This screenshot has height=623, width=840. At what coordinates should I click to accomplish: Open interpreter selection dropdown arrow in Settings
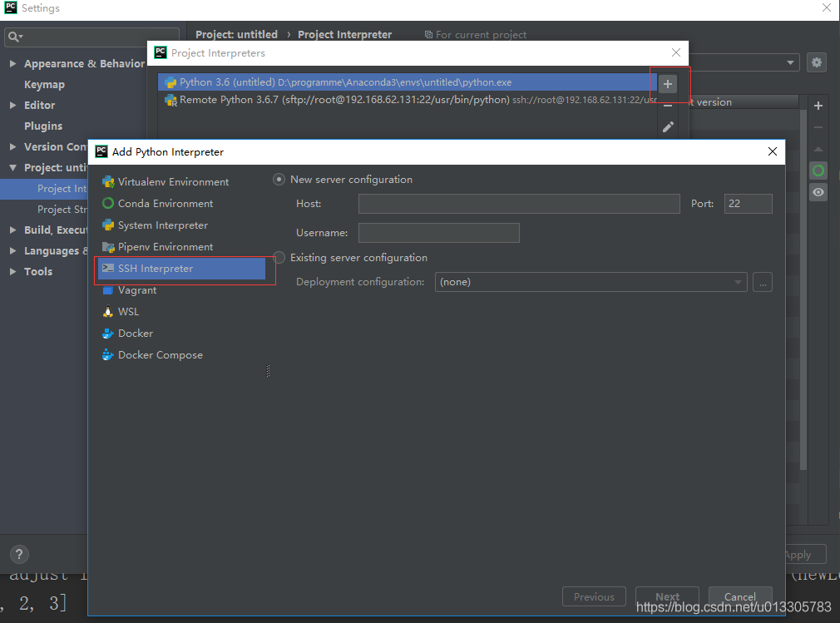click(790, 62)
